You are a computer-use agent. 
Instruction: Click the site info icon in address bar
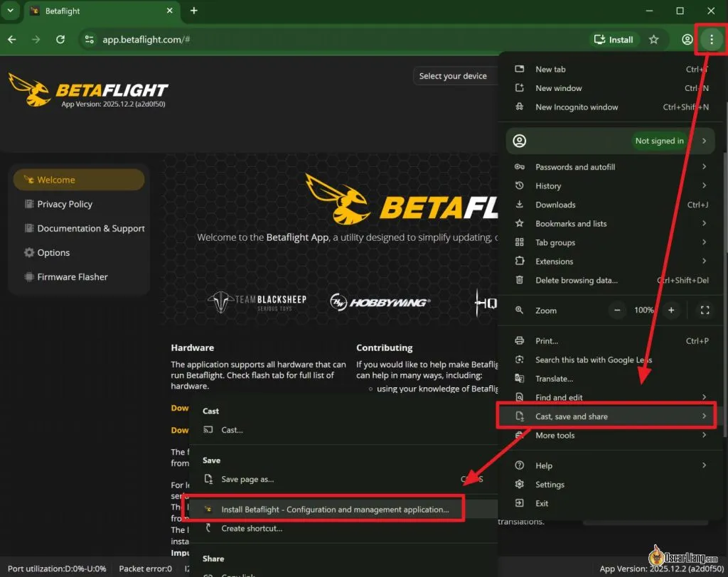tap(89, 40)
